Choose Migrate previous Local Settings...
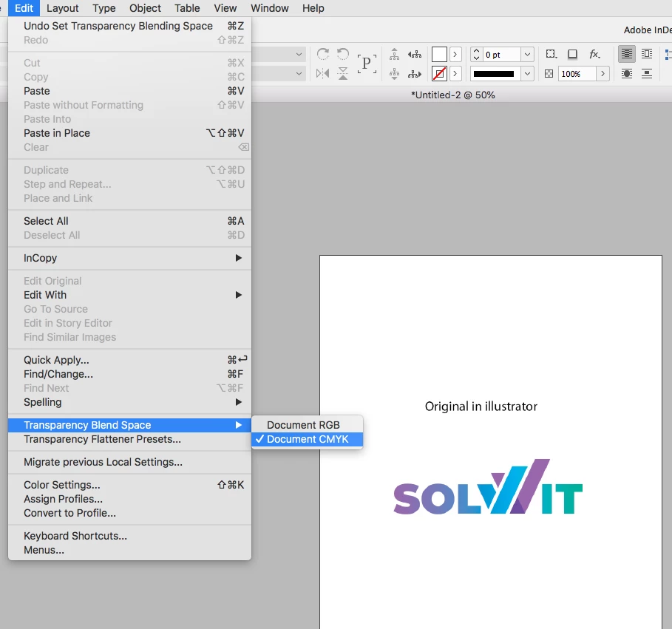The width and height of the screenshot is (672, 629). point(129,462)
